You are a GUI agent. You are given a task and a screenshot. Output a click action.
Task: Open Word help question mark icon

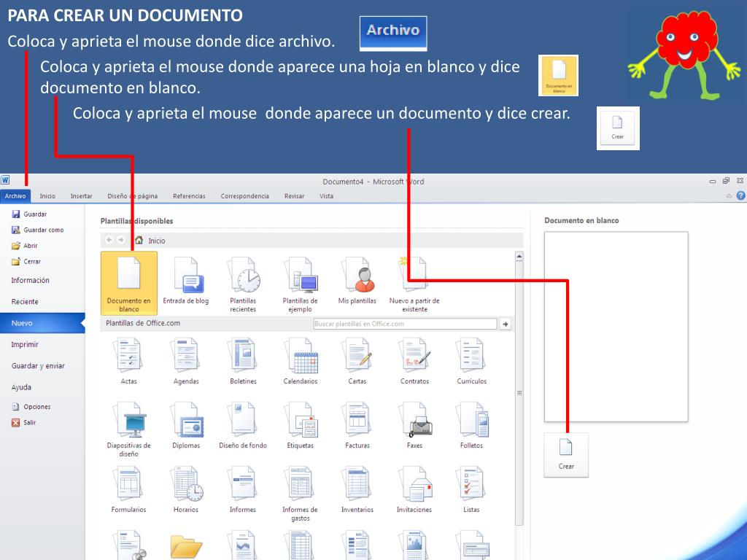tap(741, 195)
